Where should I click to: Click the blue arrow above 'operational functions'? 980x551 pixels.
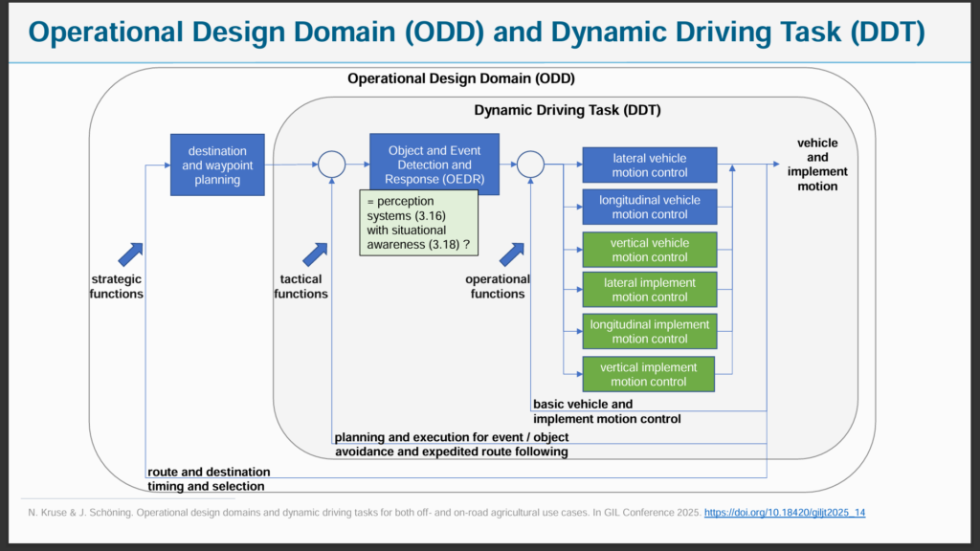tap(512, 254)
